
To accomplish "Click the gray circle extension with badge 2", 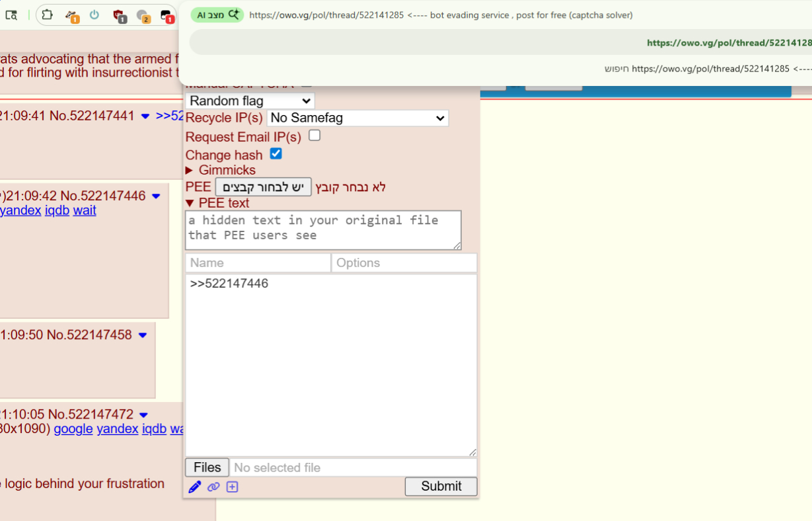I will tap(143, 15).
